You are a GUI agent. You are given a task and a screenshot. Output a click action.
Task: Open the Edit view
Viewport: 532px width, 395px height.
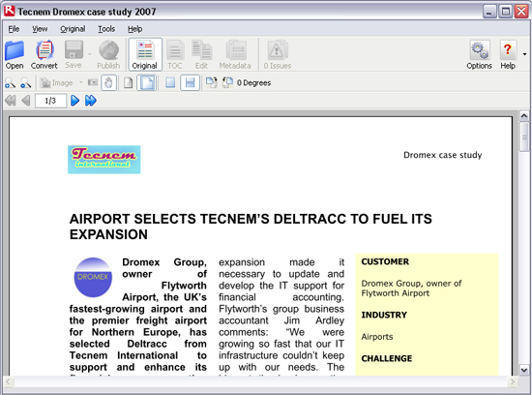(202, 54)
